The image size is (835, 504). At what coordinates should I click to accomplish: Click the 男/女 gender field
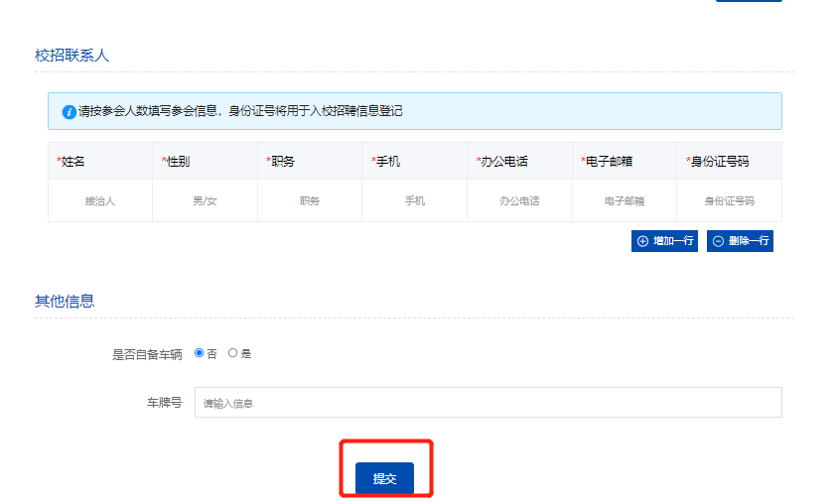point(205,200)
